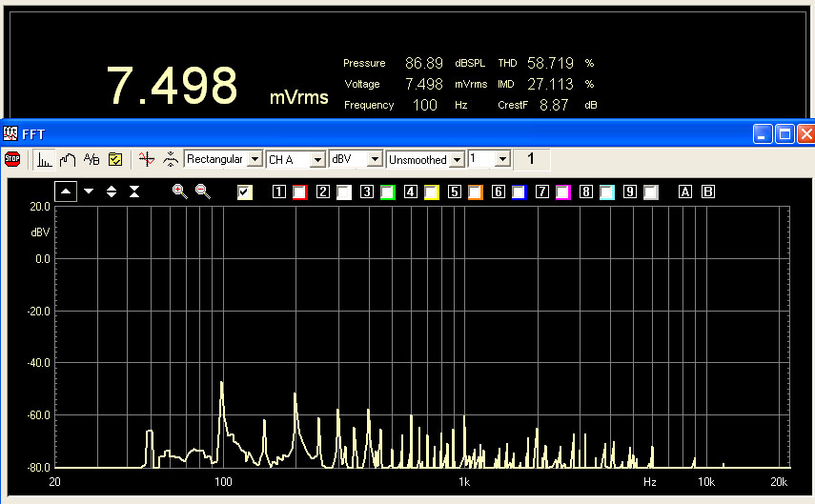Click the A overlay button
The height and width of the screenshot is (504, 815).
click(x=684, y=192)
